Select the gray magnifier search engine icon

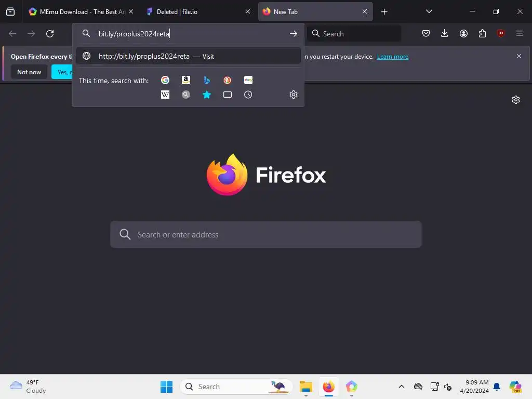(186, 95)
